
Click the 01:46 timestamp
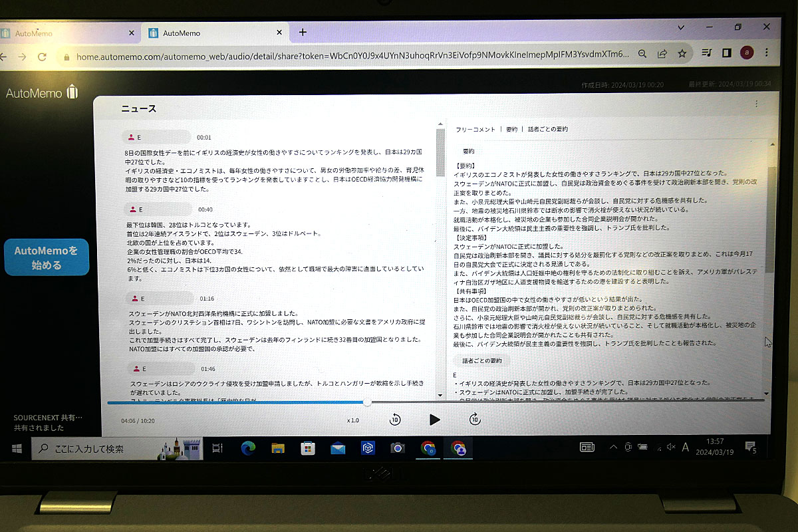tap(208, 368)
